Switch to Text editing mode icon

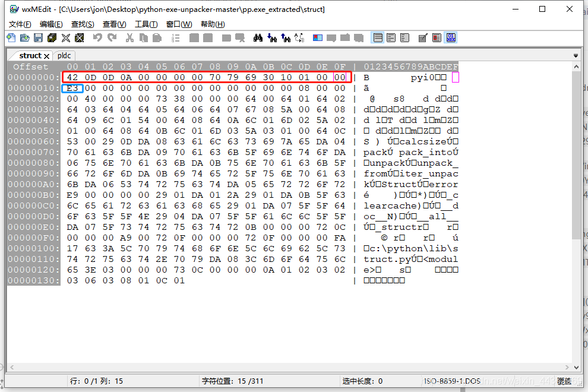(423, 37)
